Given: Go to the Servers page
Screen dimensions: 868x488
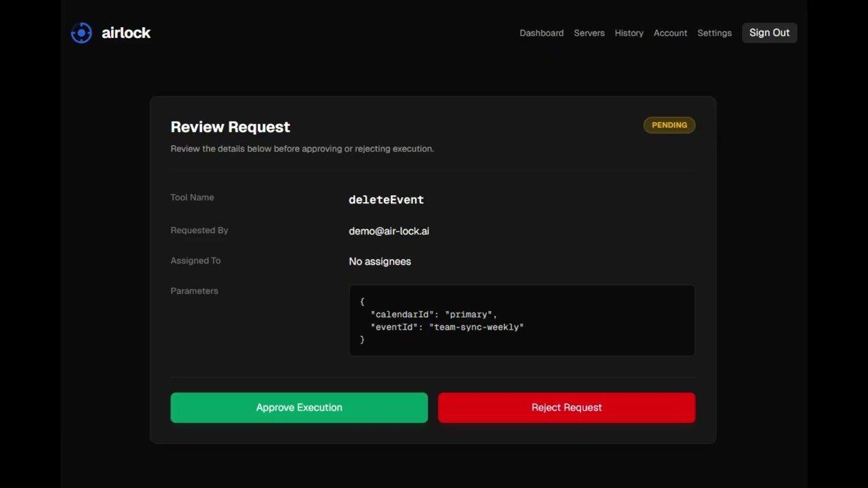Looking at the screenshot, I should [x=589, y=33].
